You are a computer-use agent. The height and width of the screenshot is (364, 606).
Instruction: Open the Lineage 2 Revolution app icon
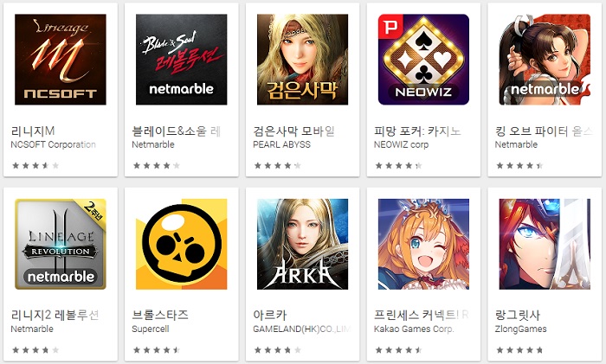click(x=61, y=244)
